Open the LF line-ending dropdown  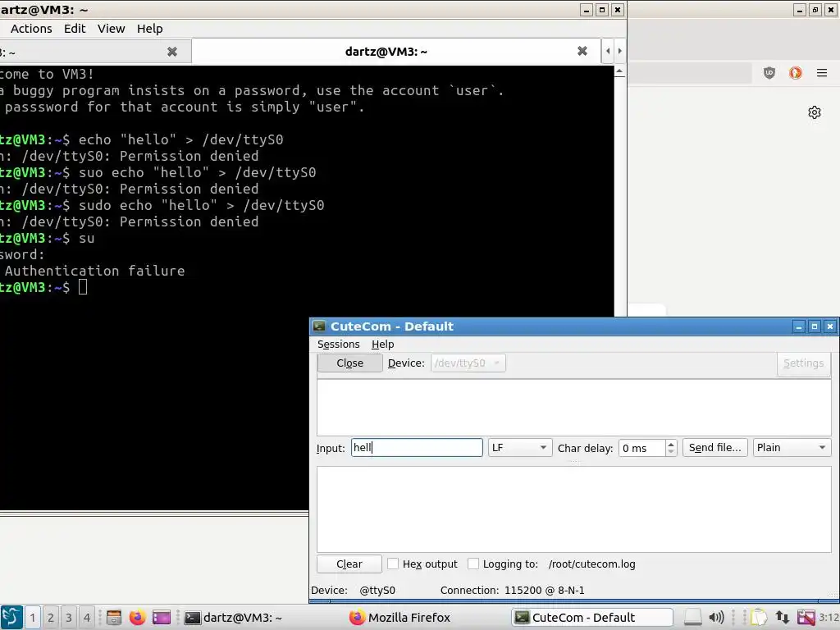point(519,447)
